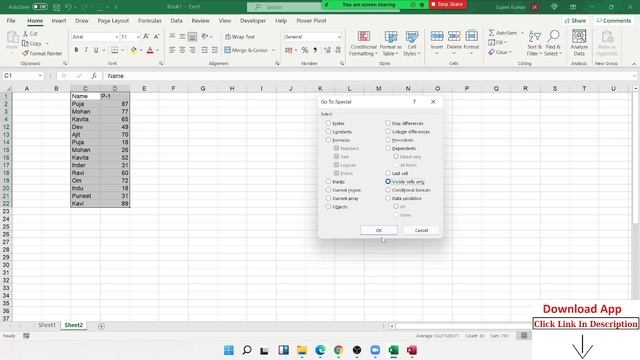Click the Insert Function fx icon
This screenshot has height=360, width=640.
point(94,76)
